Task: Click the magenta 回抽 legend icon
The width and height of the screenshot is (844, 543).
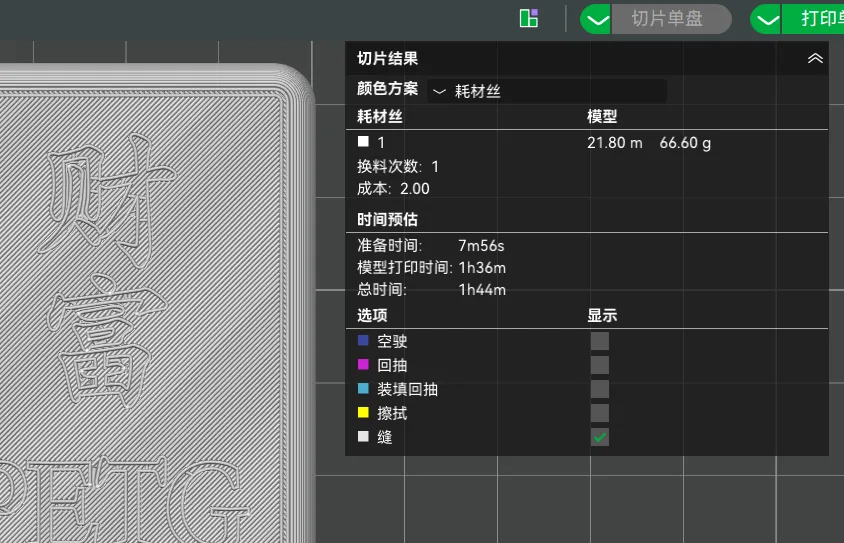Action: (364, 365)
